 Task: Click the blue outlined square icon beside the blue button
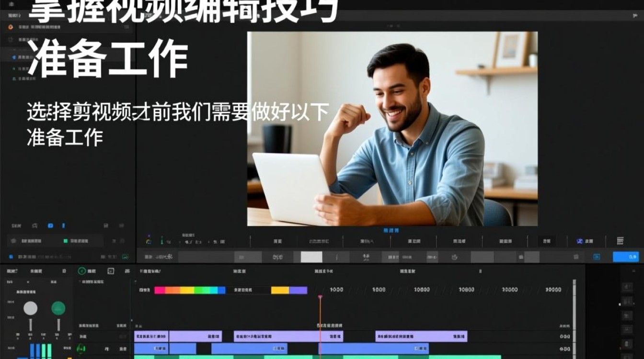tap(597, 257)
